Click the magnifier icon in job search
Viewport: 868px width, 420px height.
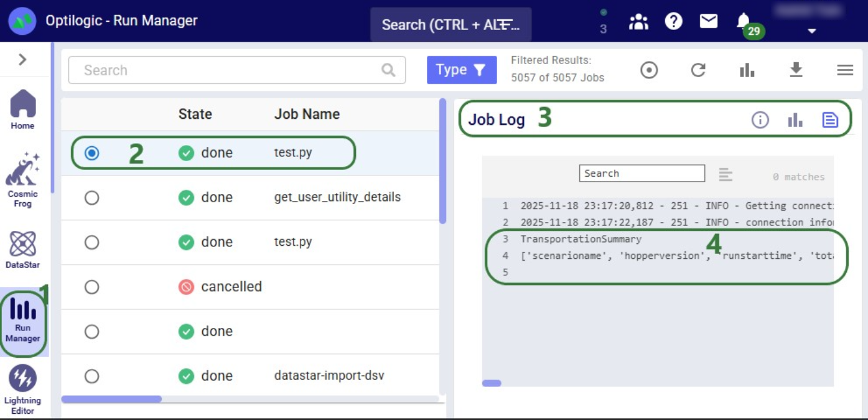point(388,70)
